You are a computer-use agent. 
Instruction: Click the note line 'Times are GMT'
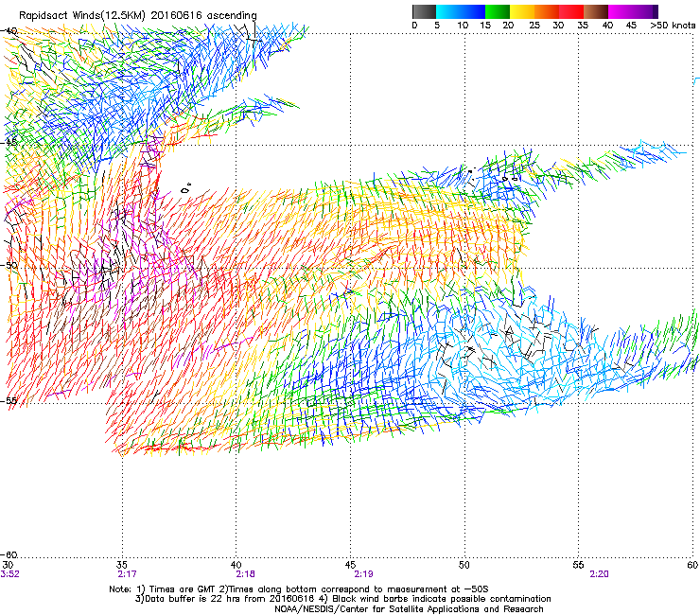coord(183,589)
